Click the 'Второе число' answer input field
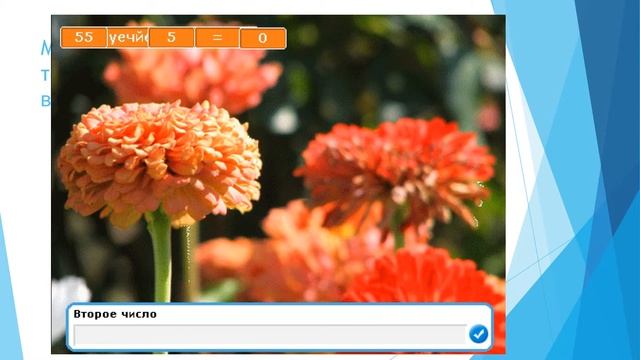The image size is (640, 360). point(270,335)
